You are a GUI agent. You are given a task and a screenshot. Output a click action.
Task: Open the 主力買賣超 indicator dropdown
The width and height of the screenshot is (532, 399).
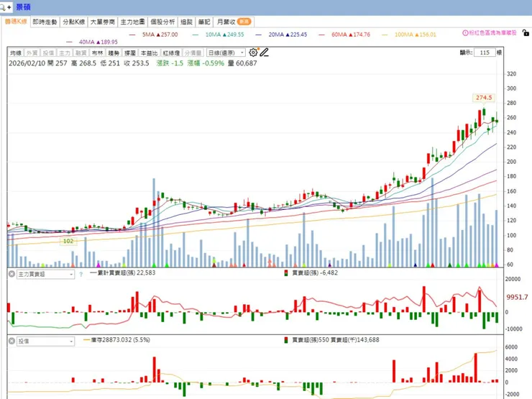point(45,274)
